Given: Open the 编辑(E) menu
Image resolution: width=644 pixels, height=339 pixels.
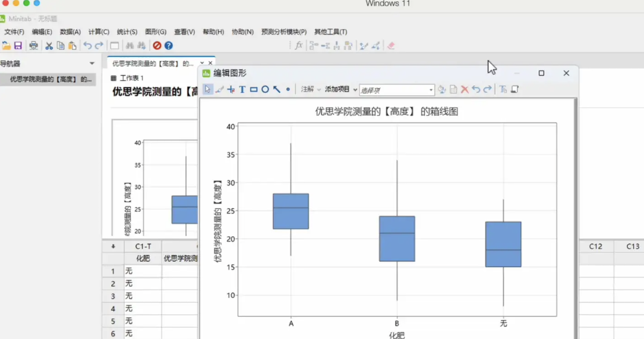Looking at the screenshot, I should (42, 32).
